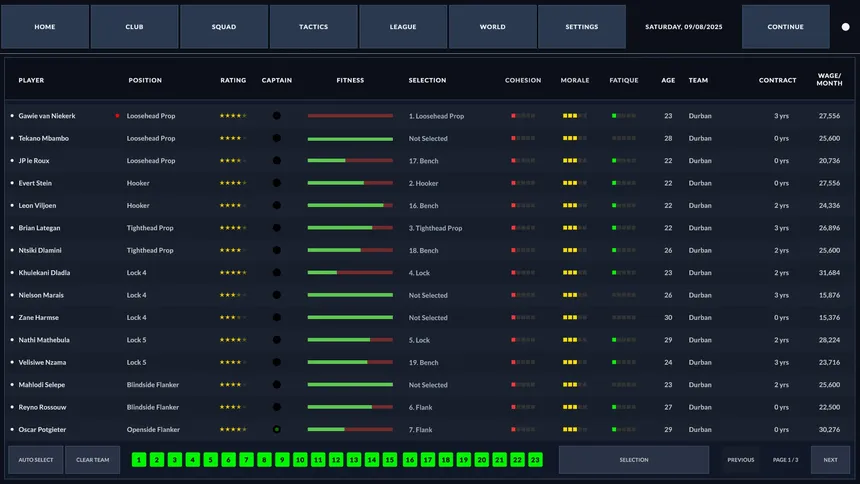Image resolution: width=860 pixels, height=484 pixels.
Task: Switch to the Squad tab
Action: [224, 27]
